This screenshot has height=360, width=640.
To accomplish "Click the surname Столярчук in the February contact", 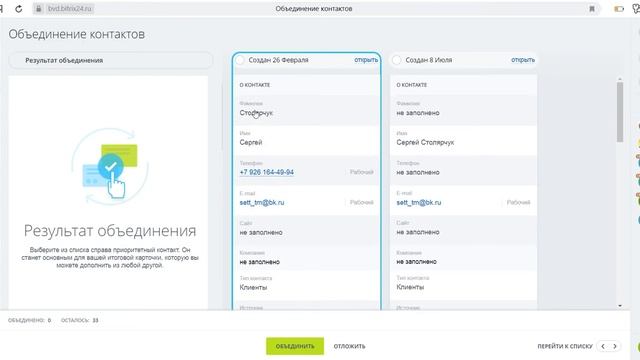I will [x=256, y=113].
